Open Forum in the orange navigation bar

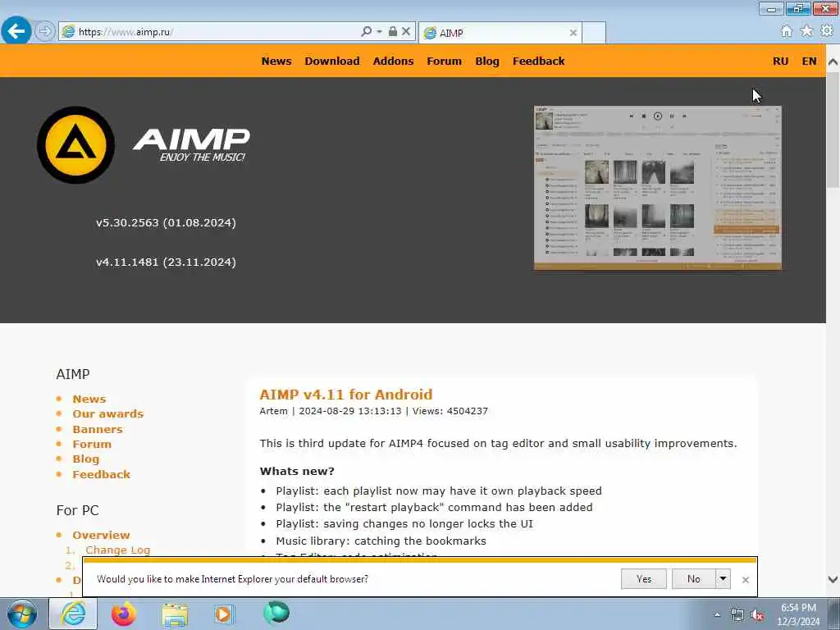tap(444, 61)
